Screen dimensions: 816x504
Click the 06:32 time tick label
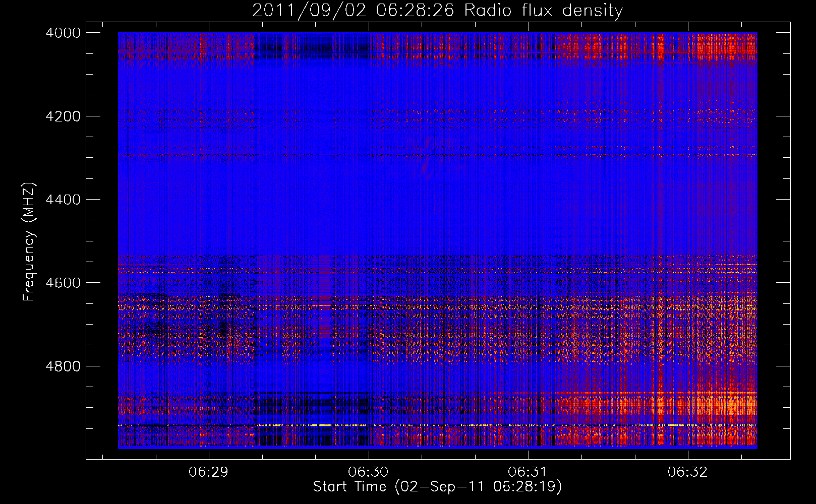(x=688, y=472)
